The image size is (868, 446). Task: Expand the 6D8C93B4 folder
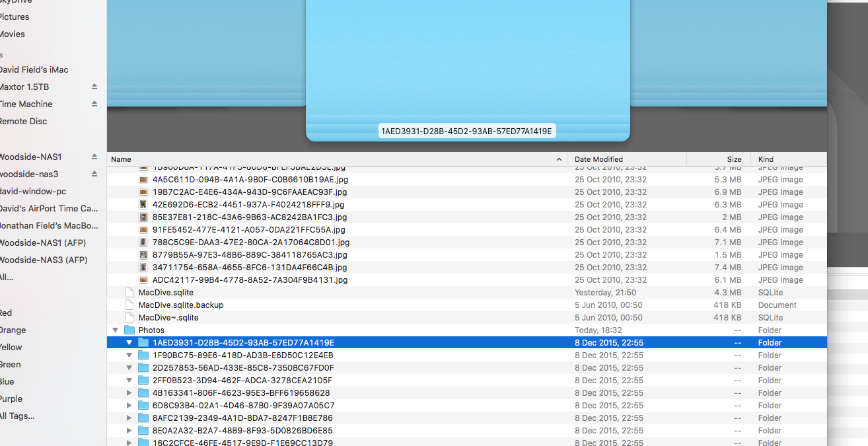click(x=129, y=406)
